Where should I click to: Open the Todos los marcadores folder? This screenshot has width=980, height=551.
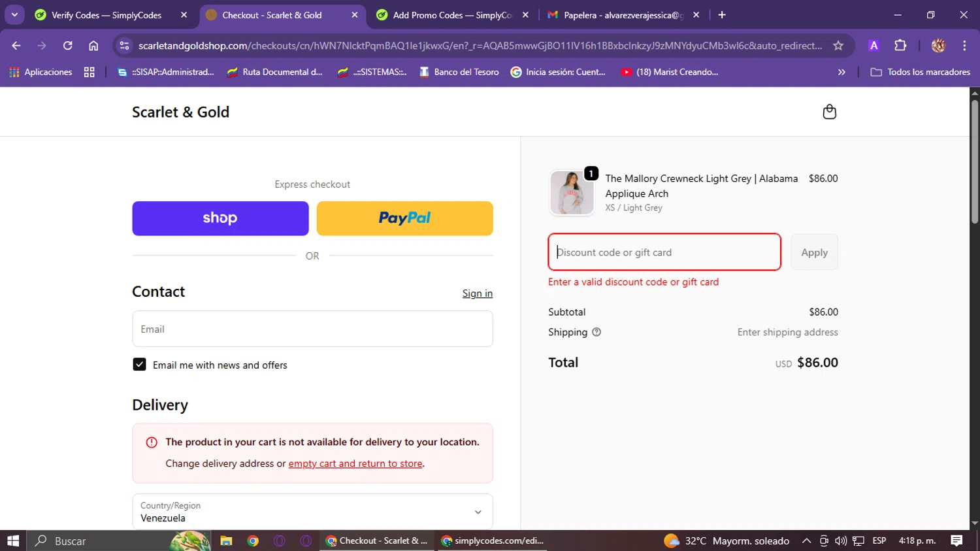tap(920, 72)
